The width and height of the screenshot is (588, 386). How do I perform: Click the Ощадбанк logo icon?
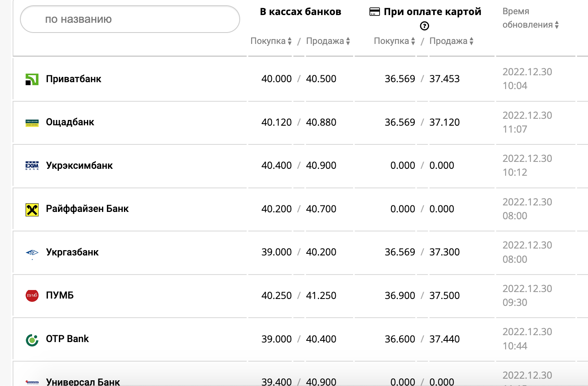[x=32, y=123]
